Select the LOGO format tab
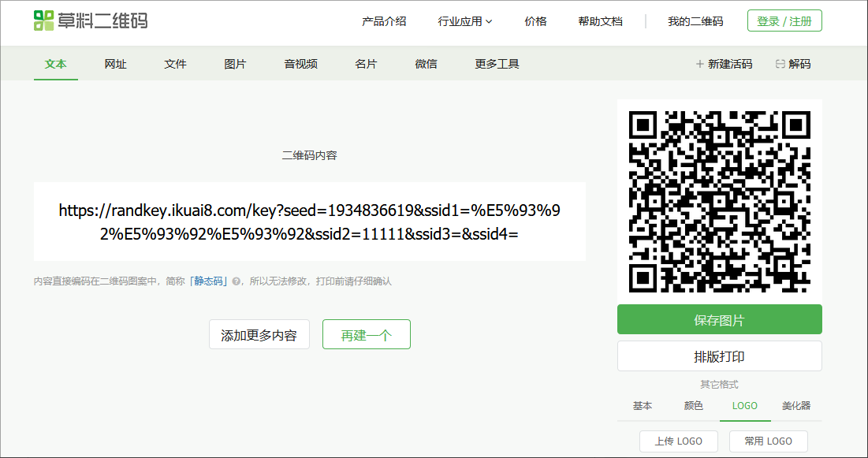This screenshot has width=868, height=458. (x=744, y=406)
